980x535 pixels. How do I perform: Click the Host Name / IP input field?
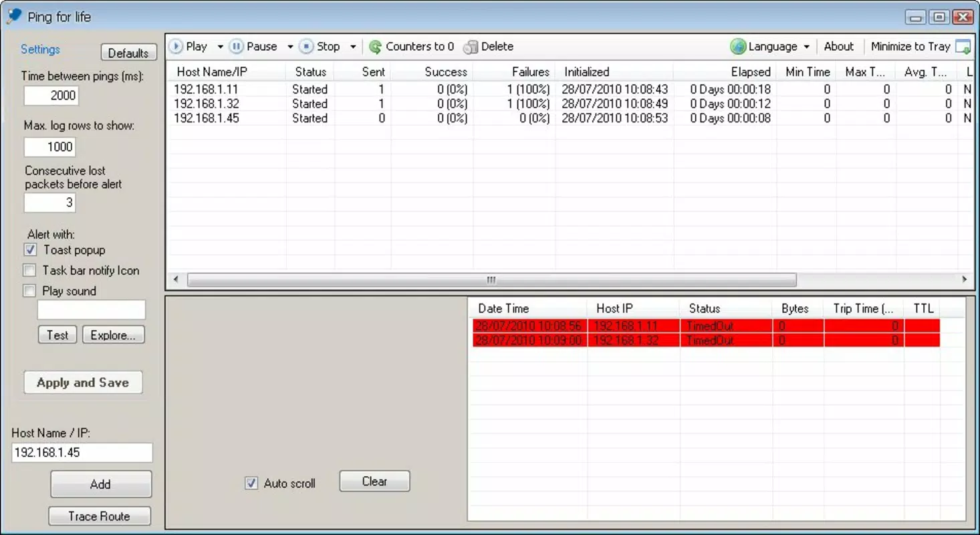[x=82, y=453]
